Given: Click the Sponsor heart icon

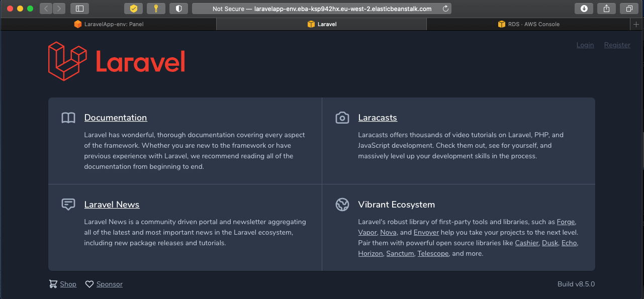Looking at the screenshot, I should 89,284.
